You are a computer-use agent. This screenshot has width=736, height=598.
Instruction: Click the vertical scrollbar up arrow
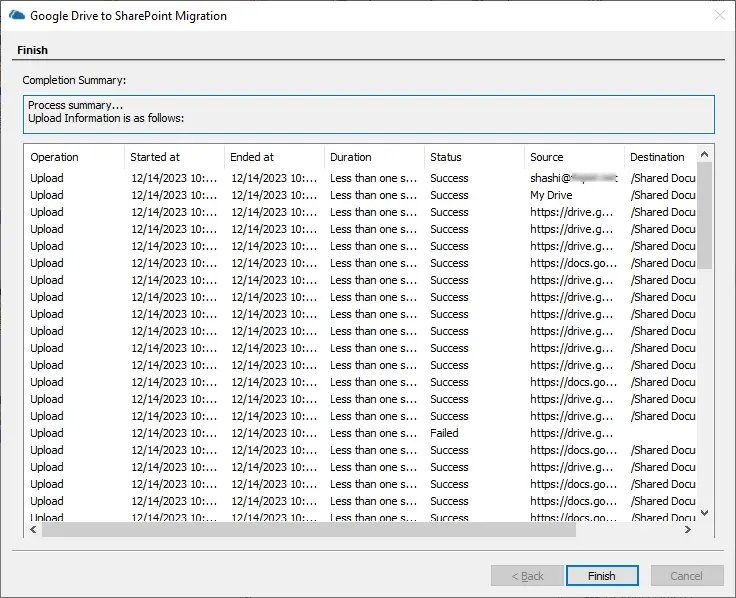[x=704, y=154]
